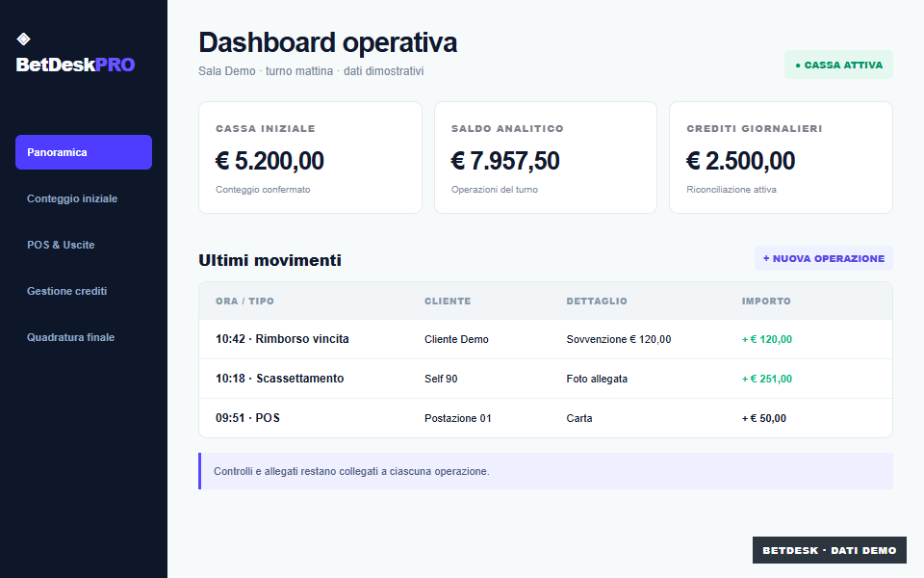This screenshot has height=578, width=924.
Task: Open POS & Uscite page
Action: pyautogui.click(x=84, y=245)
